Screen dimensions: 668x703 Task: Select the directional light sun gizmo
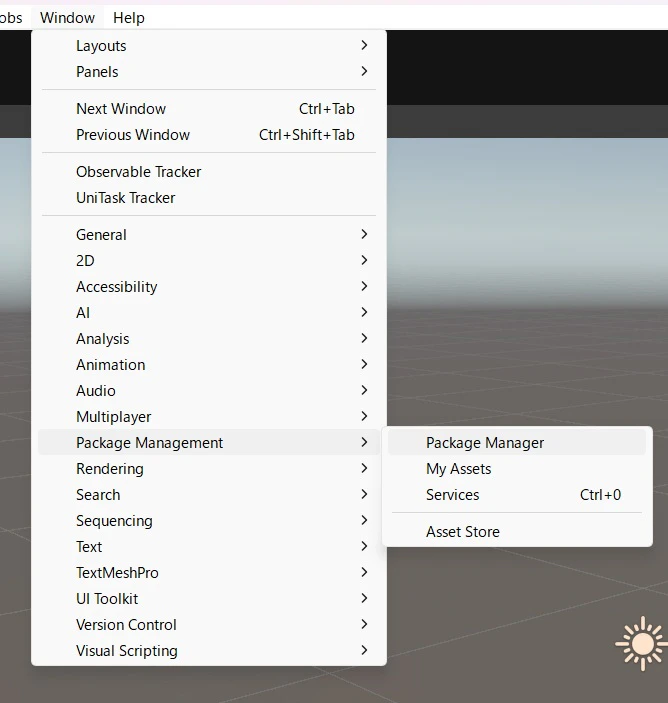(x=642, y=643)
